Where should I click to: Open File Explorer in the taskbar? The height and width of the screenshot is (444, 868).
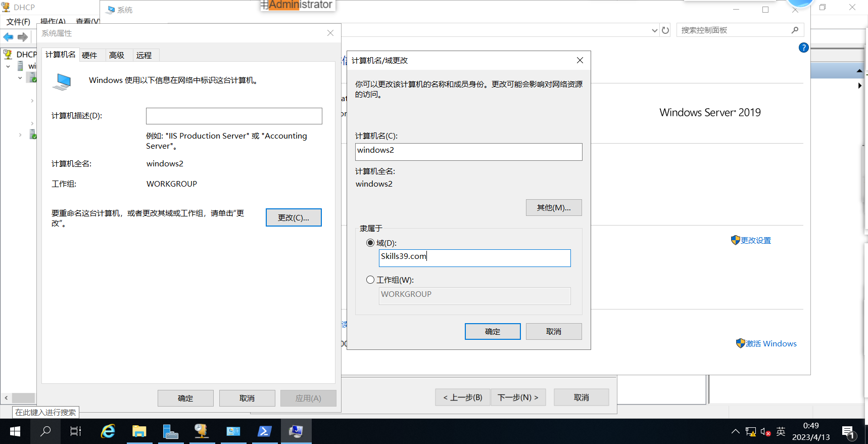(139, 431)
